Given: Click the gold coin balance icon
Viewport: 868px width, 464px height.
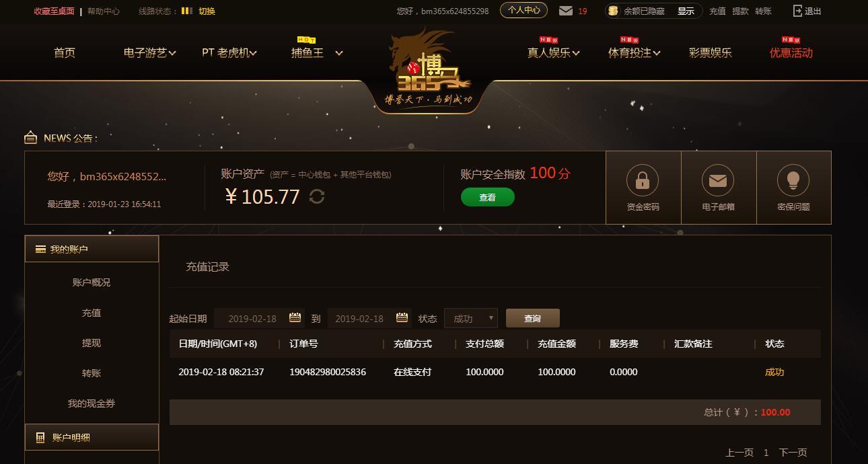Looking at the screenshot, I should pyautogui.click(x=613, y=11).
